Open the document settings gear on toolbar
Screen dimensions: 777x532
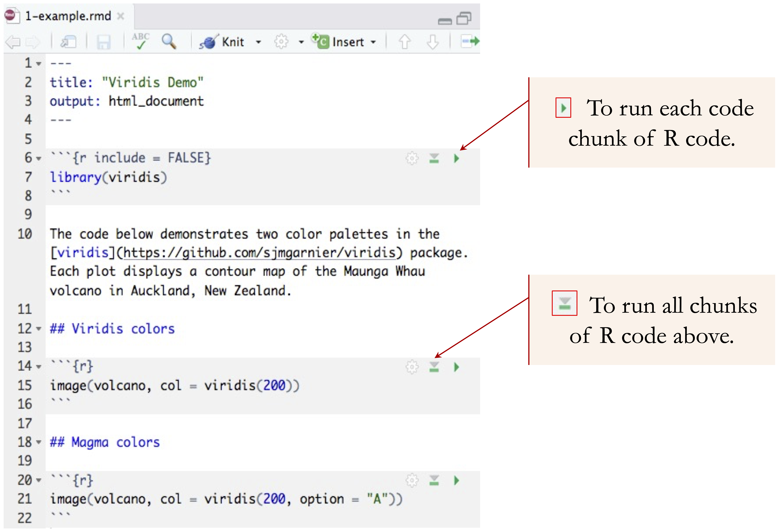click(281, 42)
